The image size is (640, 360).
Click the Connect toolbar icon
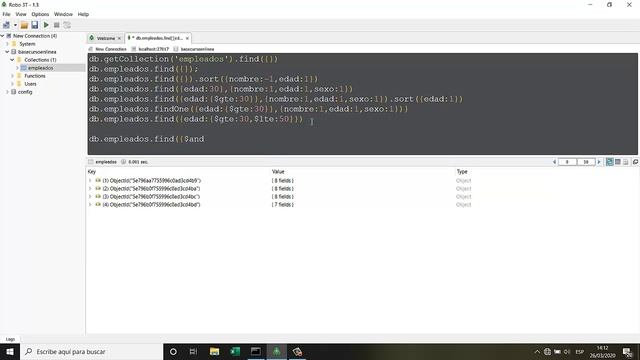click(7, 25)
